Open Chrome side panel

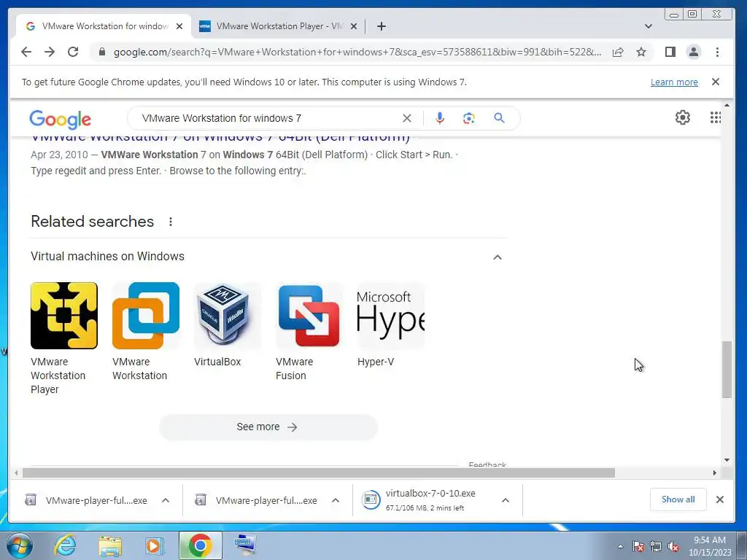click(x=670, y=52)
